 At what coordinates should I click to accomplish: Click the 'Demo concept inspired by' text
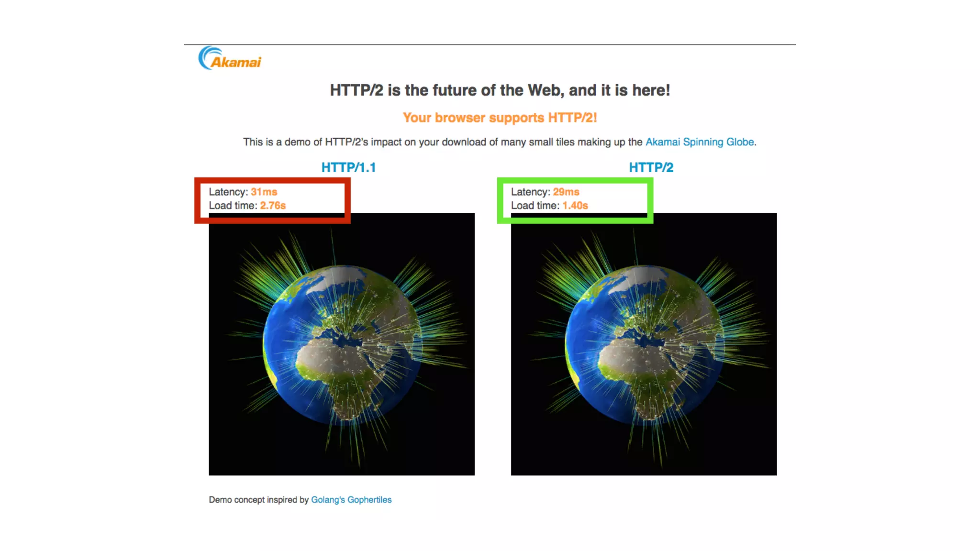258,500
